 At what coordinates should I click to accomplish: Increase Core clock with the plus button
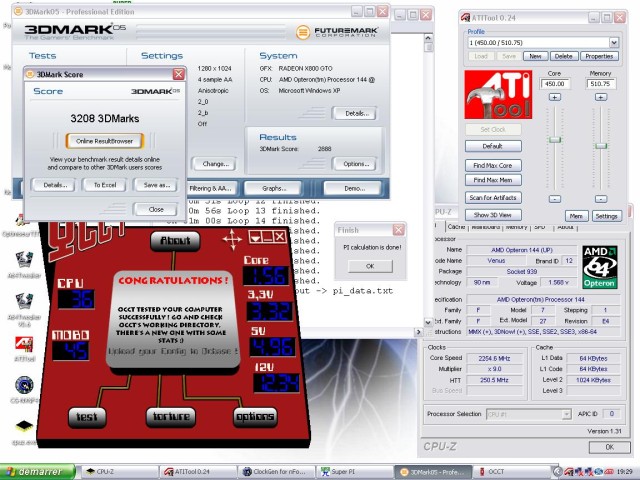tap(554, 97)
